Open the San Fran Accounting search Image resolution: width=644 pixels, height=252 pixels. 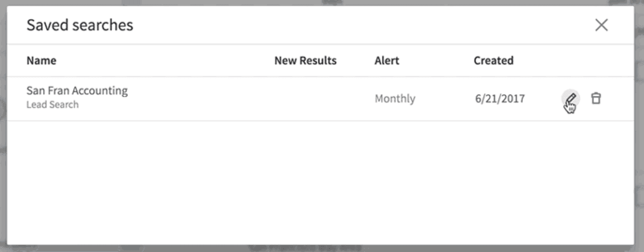(77, 91)
